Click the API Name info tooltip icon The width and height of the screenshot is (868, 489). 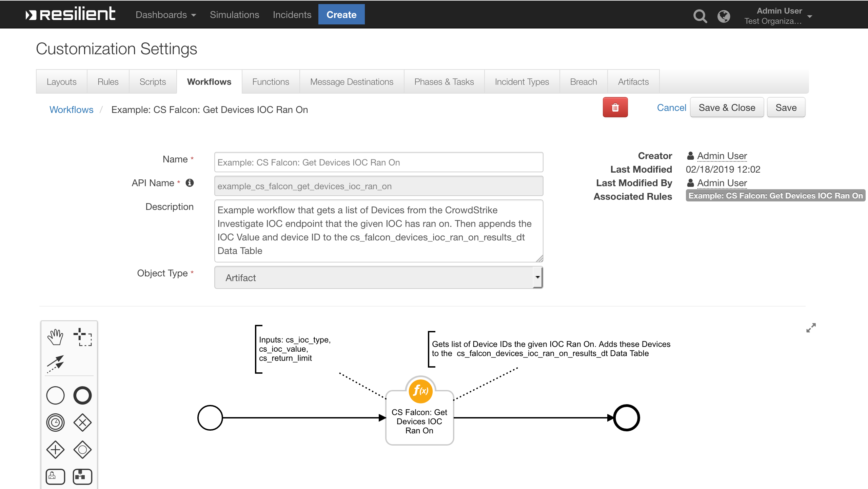click(x=191, y=183)
